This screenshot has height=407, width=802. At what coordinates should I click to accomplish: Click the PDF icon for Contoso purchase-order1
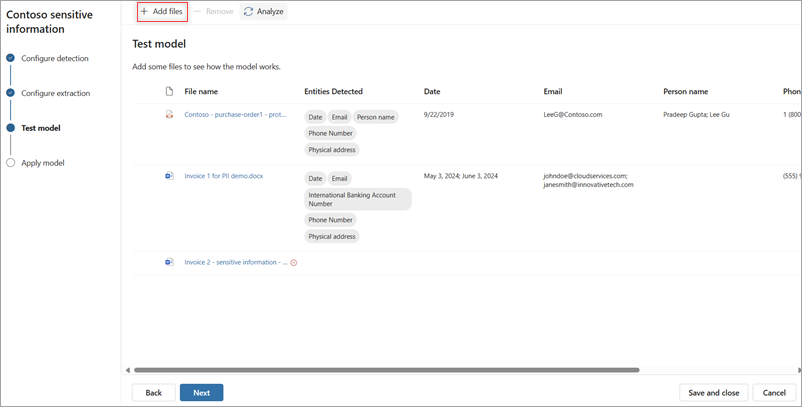point(169,115)
